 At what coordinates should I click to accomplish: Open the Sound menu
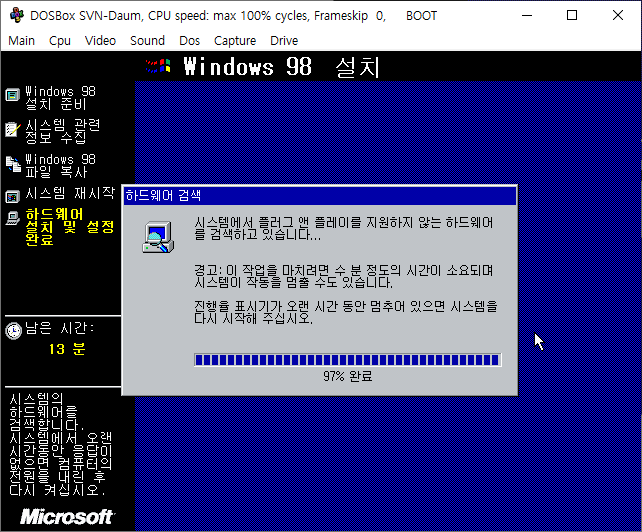click(x=147, y=41)
